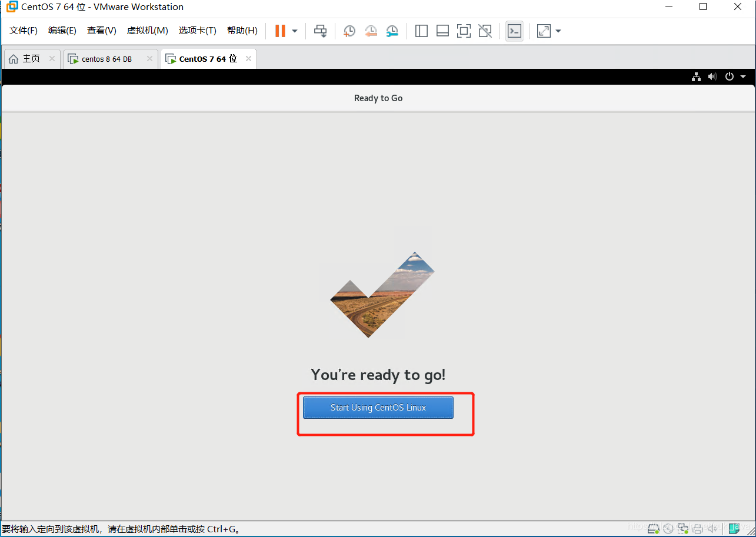Click the checkmark landscape image
Viewport: 756px width, 537px height.
pyautogui.click(x=382, y=294)
